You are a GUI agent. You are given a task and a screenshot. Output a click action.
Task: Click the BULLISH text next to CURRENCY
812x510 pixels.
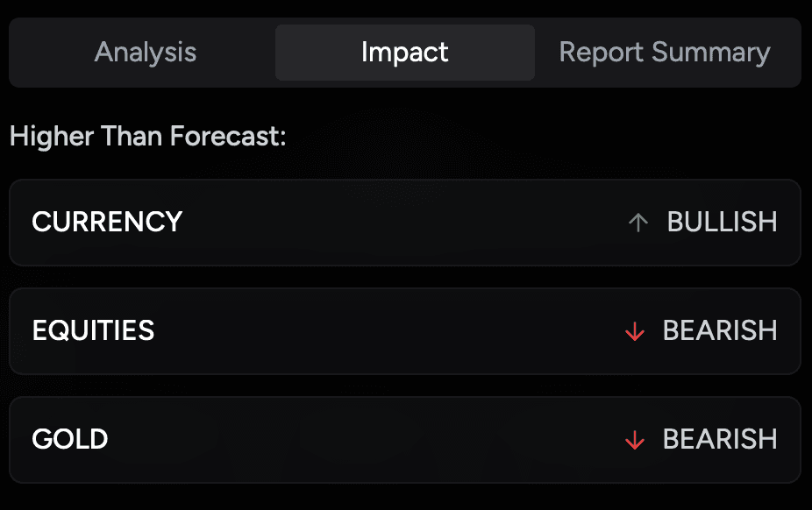(721, 222)
